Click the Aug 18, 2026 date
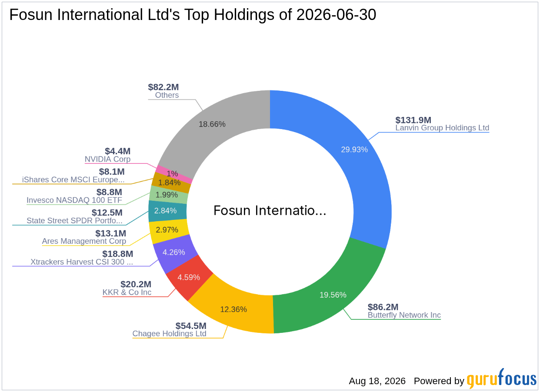Screen dimensions: 540x392 pos(377,381)
